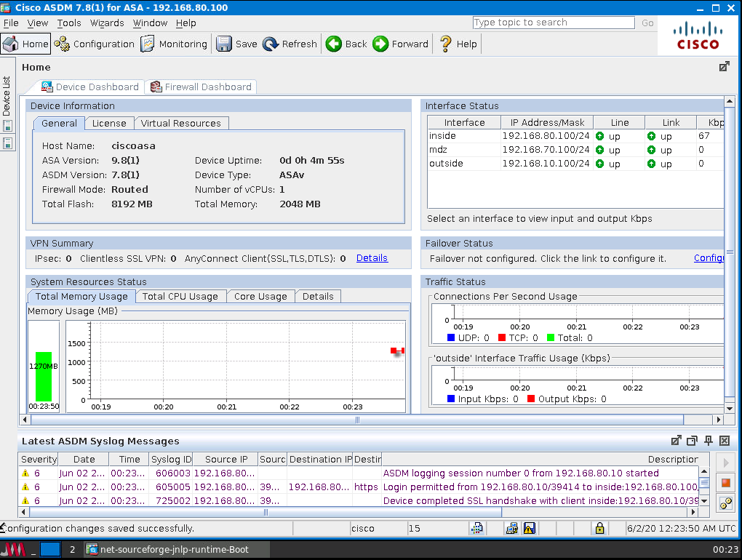Select syslog row 725002 SSL handshake
The height and width of the screenshot is (560, 742).
pos(359,500)
